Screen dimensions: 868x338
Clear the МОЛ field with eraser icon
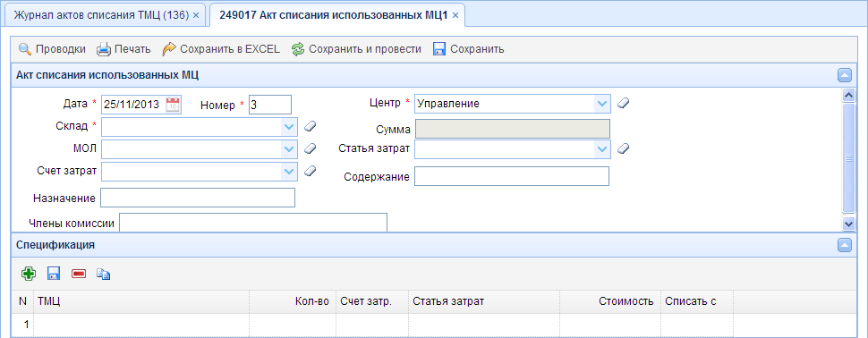[x=311, y=148]
